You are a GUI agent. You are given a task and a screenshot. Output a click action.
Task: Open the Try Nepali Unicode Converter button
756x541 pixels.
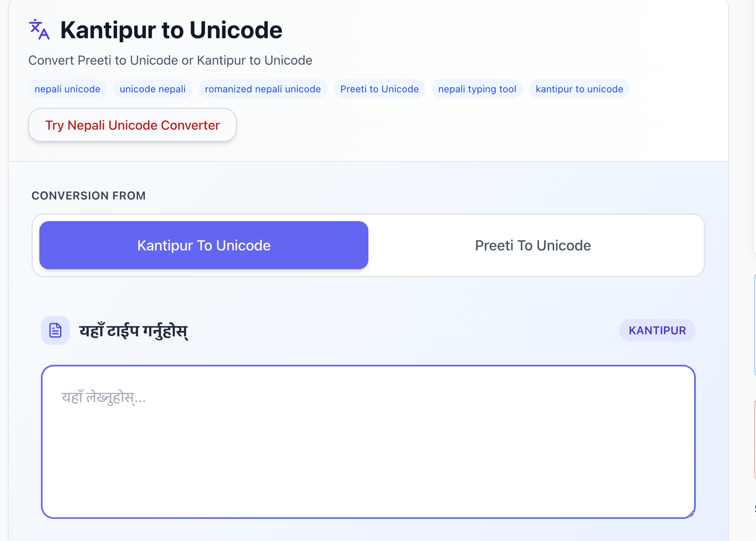(x=132, y=125)
